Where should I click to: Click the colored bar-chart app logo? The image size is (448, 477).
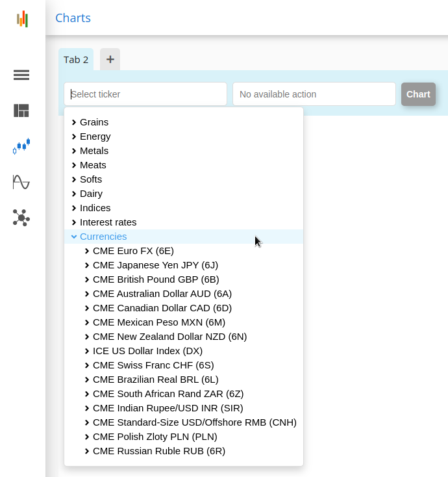pos(22,19)
